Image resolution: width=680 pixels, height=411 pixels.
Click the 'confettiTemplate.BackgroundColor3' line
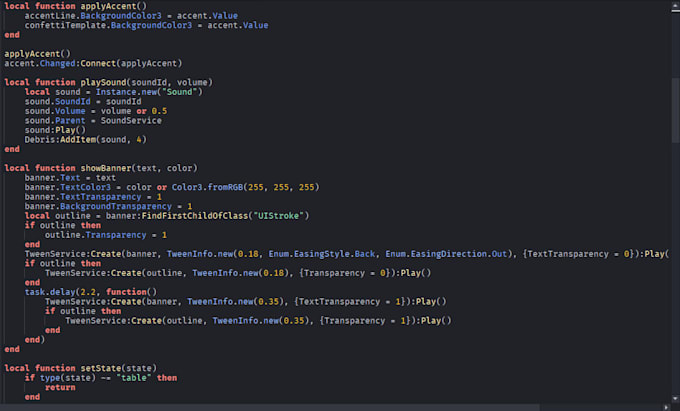pos(146,25)
